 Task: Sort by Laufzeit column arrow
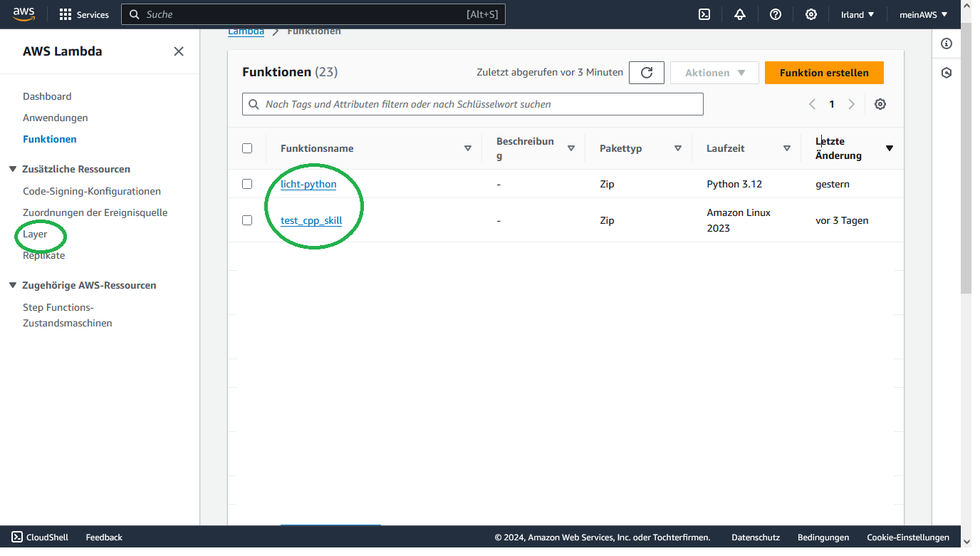pyautogui.click(x=787, y=148)
